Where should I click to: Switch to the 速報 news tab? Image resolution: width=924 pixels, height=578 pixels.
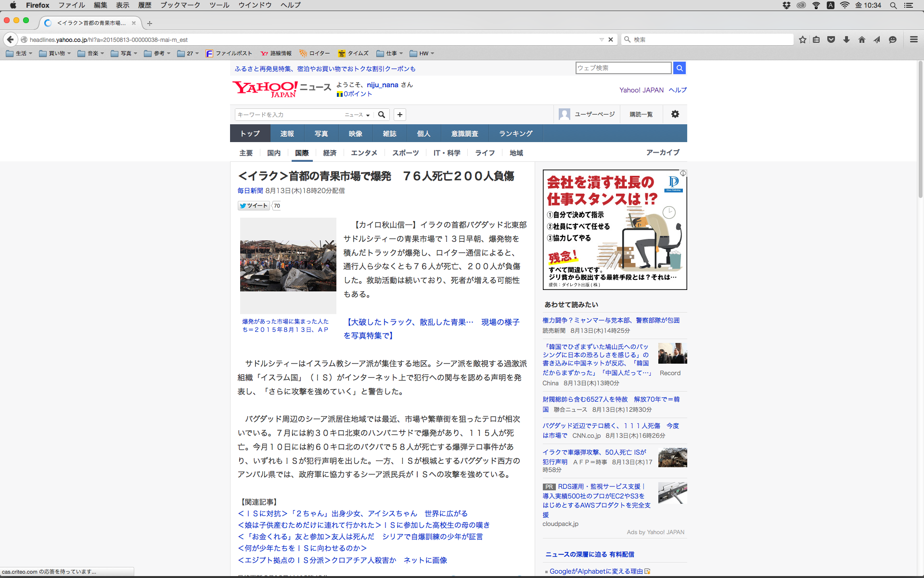point(287,133)
